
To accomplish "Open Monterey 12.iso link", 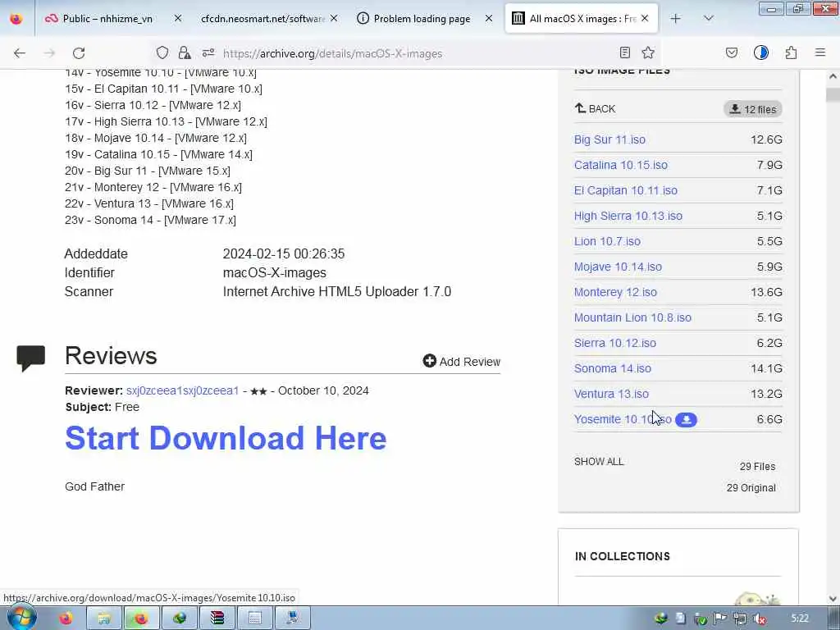I will (x=615, y=293).
